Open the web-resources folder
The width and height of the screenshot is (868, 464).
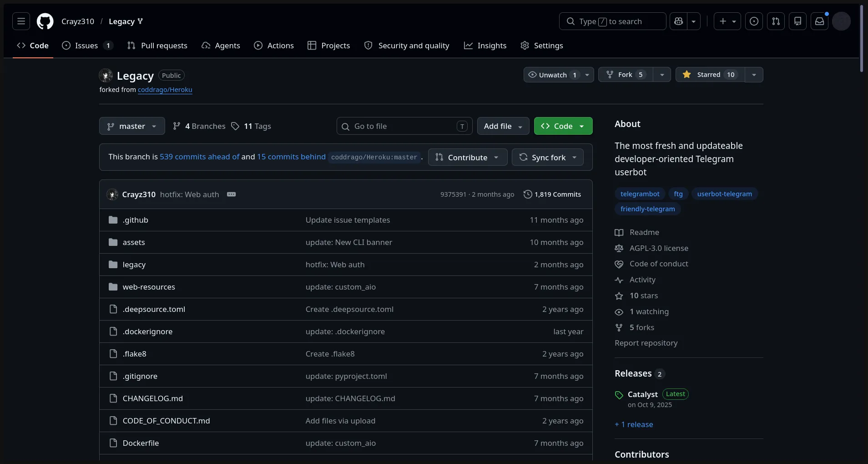pos(149,287)
